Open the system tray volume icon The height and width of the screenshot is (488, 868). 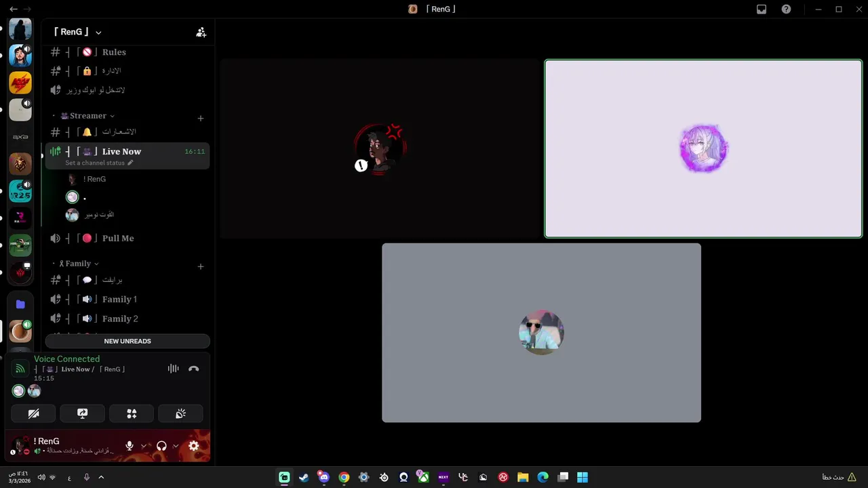[x=41, y=477]
